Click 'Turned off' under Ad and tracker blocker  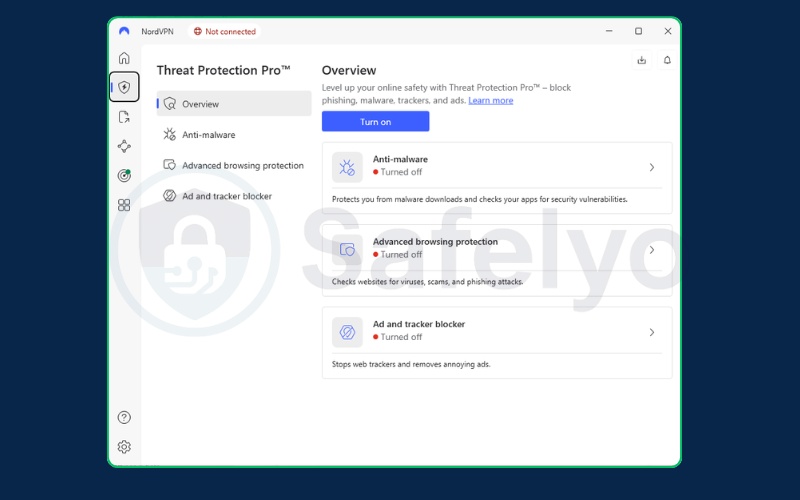[x=397, y=337]
